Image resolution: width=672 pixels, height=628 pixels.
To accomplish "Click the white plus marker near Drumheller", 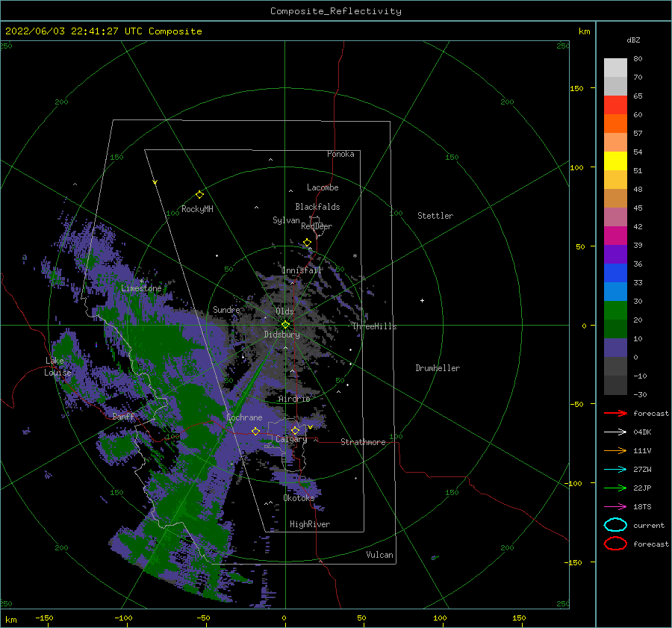I will click(x=422, y=300).
